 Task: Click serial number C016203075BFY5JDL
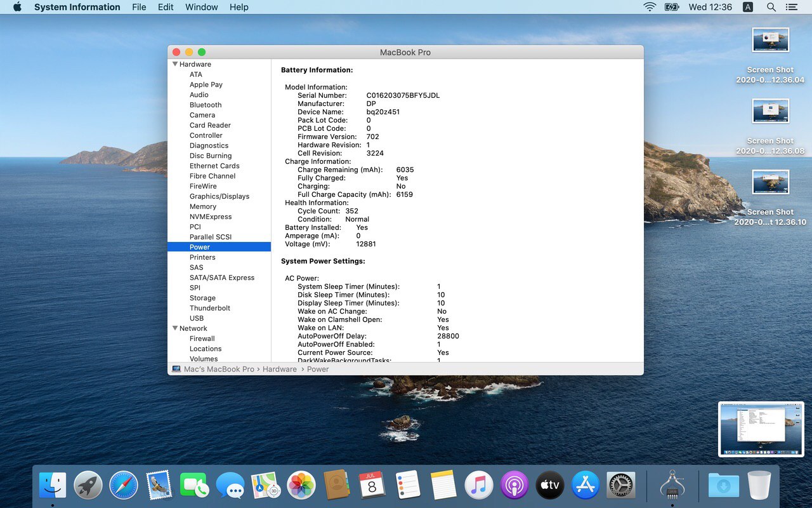[403, 95]
